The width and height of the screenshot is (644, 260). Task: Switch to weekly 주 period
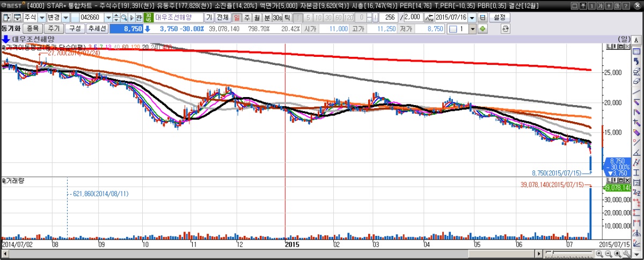coord(247,17)
